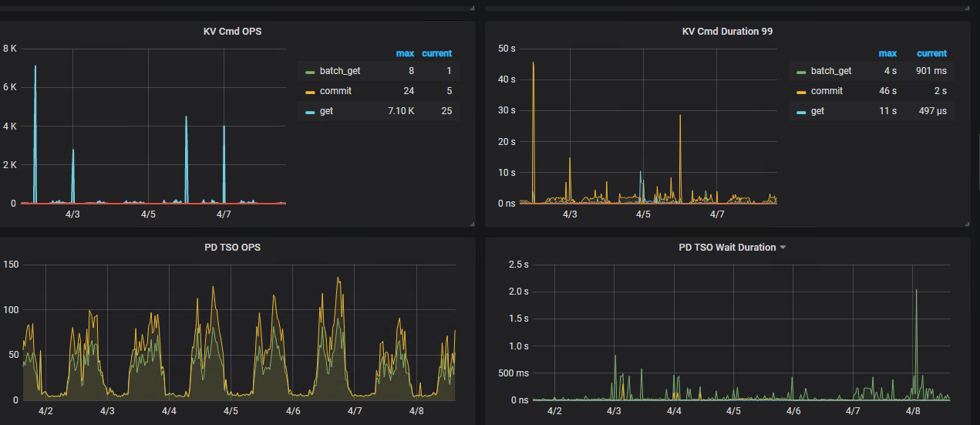The image size is (980, 425).
Task: Click cyan get color icon in KV Cmd OPS
Action: point(310,112)
